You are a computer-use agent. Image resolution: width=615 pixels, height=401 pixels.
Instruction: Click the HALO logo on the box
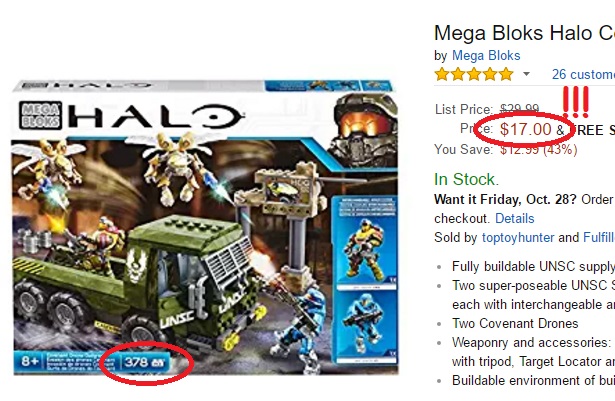point(155,116)
